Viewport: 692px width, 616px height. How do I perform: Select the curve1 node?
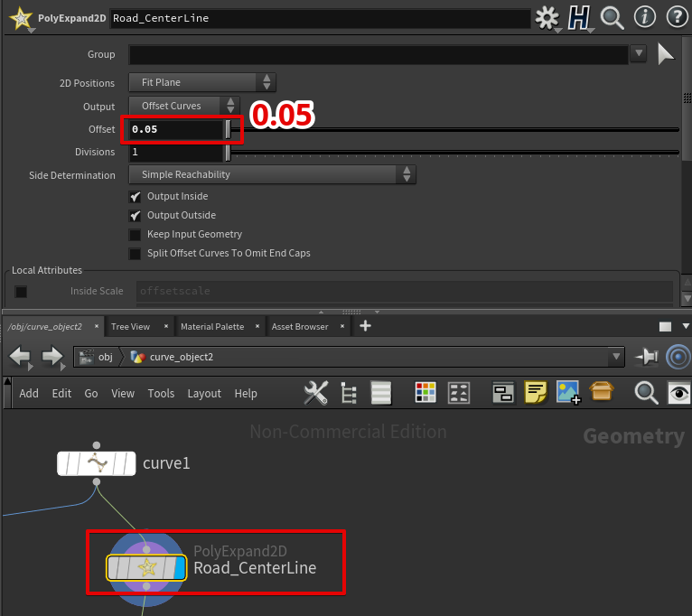96,463
